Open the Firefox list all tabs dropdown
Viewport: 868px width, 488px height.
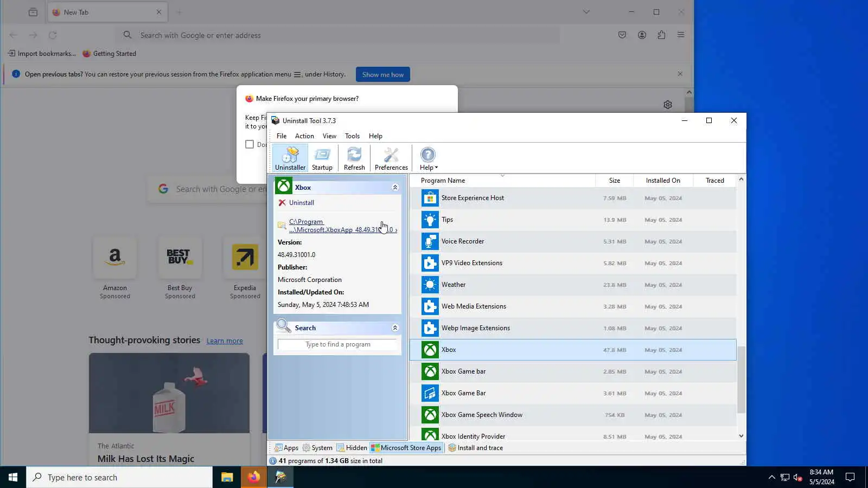(x=586, y=12)
